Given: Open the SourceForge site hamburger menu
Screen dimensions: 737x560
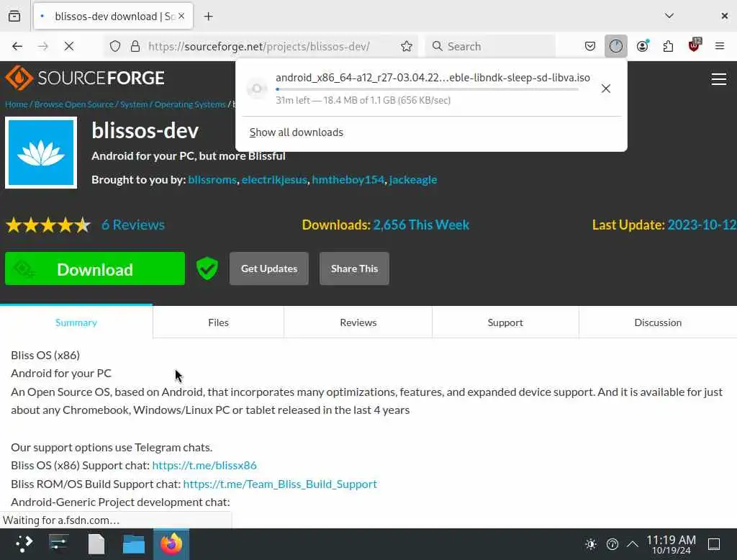Looking at the screenshot, I should tap(719, 79).
